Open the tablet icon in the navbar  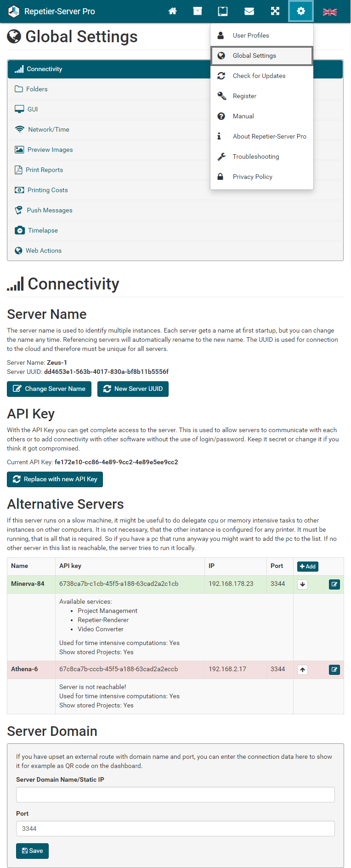223,11
